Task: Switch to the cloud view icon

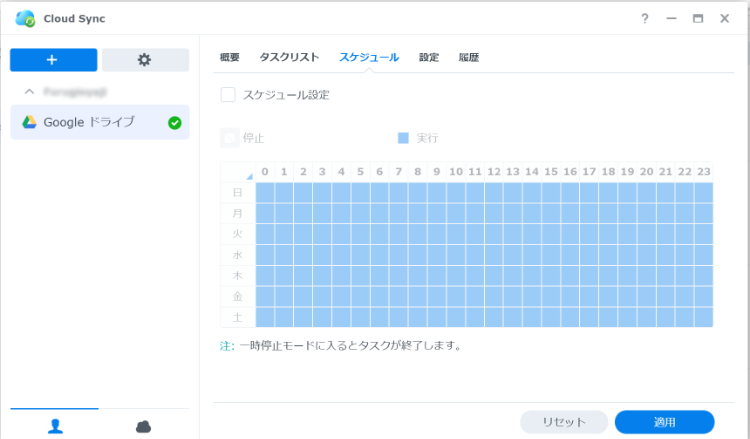Action: [143, 426]
